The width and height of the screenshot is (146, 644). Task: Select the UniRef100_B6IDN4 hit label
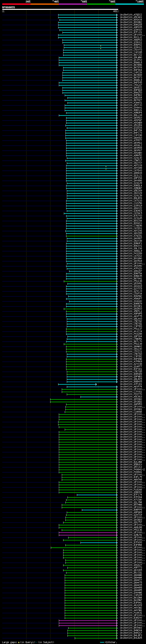(x=131, y=597)
